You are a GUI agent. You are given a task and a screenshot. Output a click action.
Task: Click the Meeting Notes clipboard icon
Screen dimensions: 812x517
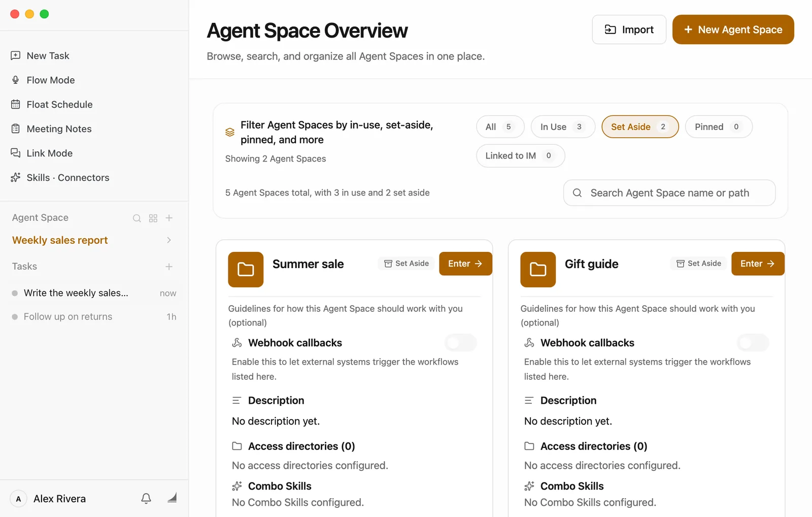[16, 128]
